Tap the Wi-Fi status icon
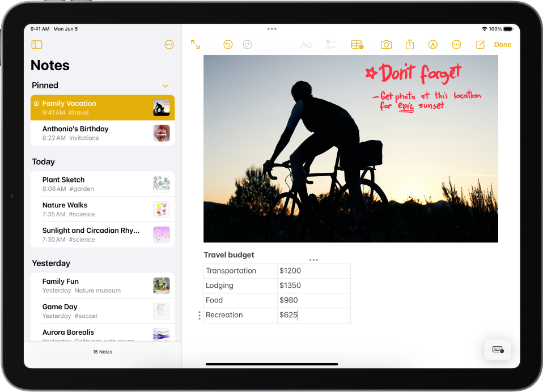543x392 pixels. [x=484, y=29]
